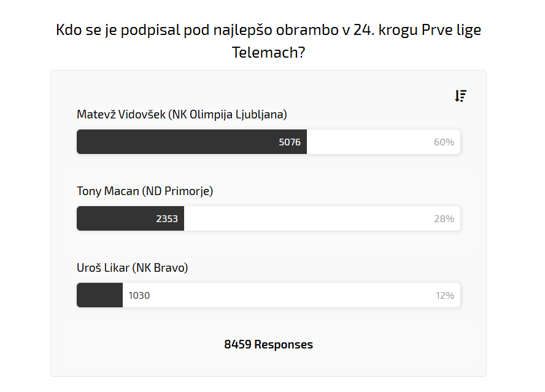Screen dimensions: 545x392
Task: Click the white unfilled part of Likar's bar
Action: [x=288, y=295]
